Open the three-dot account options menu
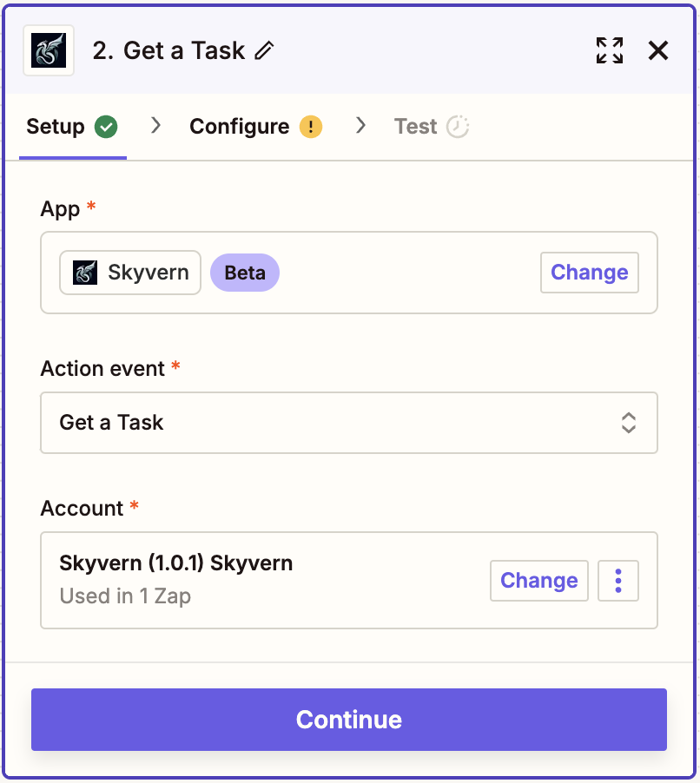The height and width of the screenshot is (783, 700). (x=618, y=581)
